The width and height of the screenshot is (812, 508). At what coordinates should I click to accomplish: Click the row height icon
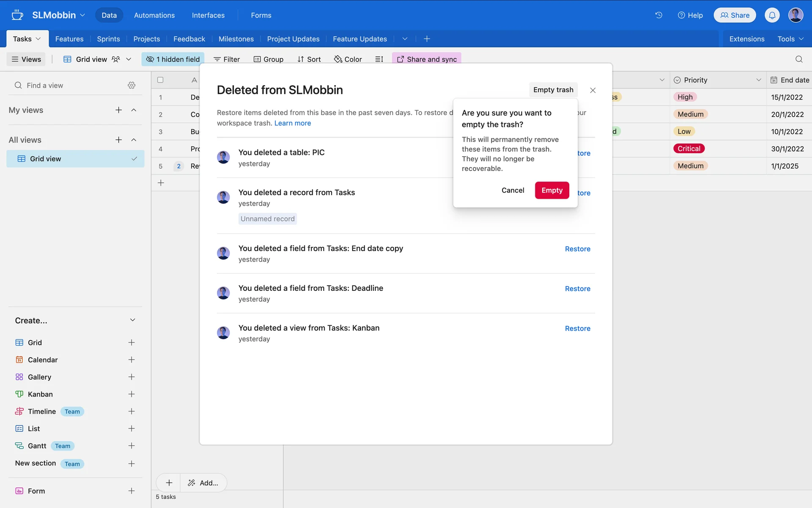pos(379,59)
